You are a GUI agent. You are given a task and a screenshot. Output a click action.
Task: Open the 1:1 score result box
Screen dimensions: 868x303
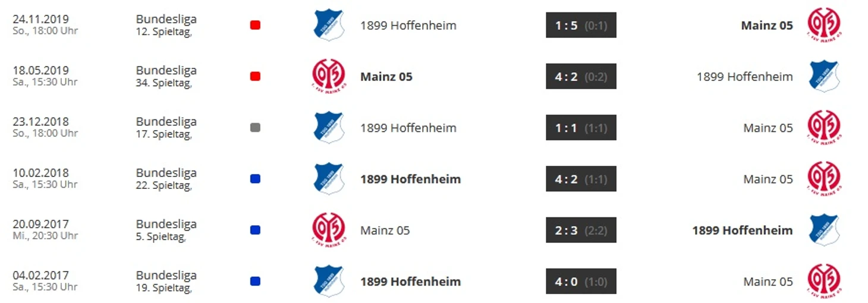coord(581,128)
